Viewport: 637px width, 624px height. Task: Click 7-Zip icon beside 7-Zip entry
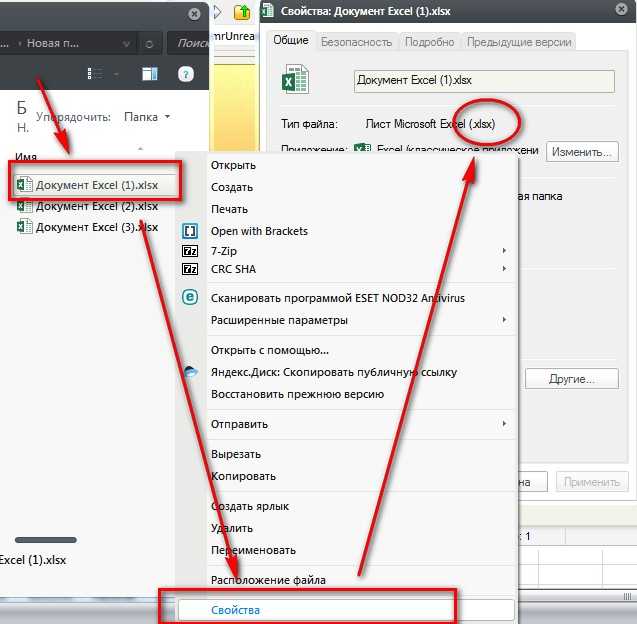coord(190,251)
